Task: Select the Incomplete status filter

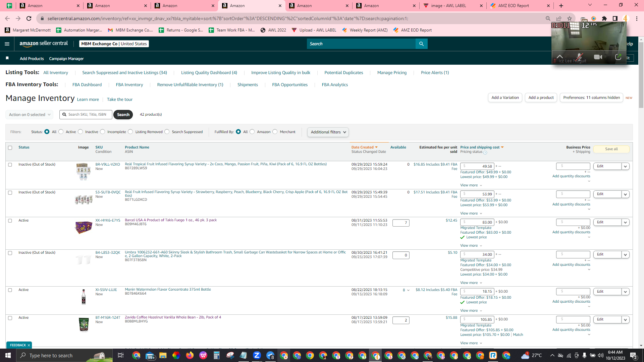Action: point(103,132)
